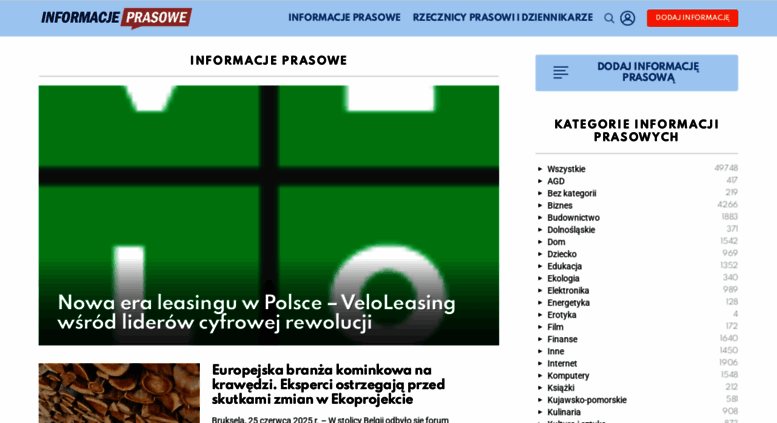Screen dimensions: 777x423
Task: Select the Dolnośląskie category
Action: coord(571,230)
